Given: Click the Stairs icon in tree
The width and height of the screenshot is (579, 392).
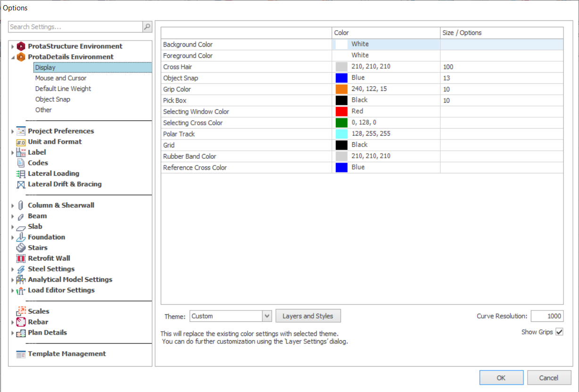Looking at the screenshot, I should (21, 248).
